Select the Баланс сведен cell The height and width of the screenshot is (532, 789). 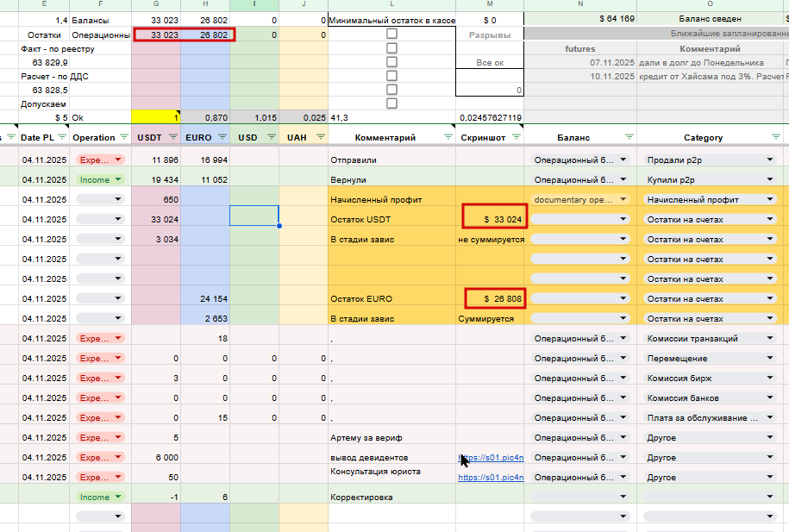point(710,19)
